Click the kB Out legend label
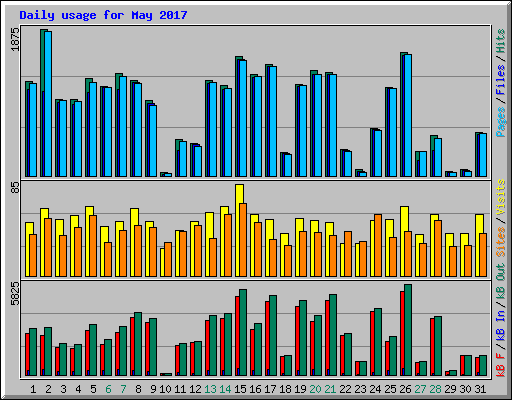The height and width of the screenshot is (400, 512). (x=501, y=283)
